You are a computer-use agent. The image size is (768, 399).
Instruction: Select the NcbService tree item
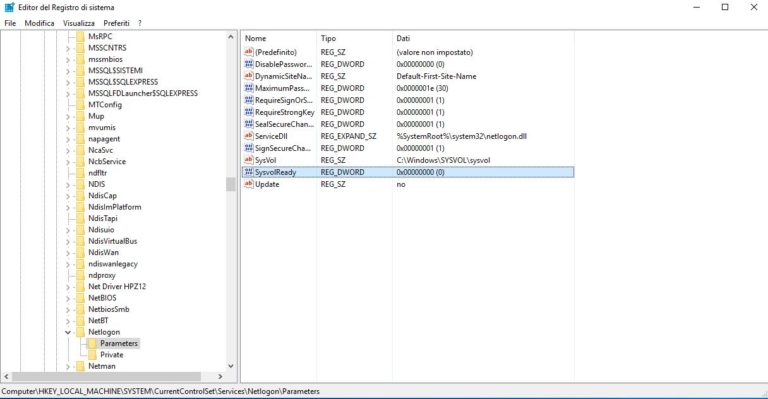107,162
